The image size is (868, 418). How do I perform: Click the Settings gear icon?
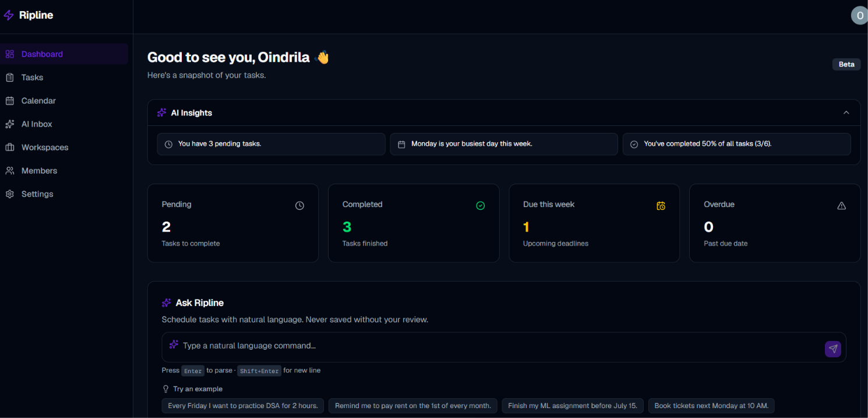pos(10,194)
